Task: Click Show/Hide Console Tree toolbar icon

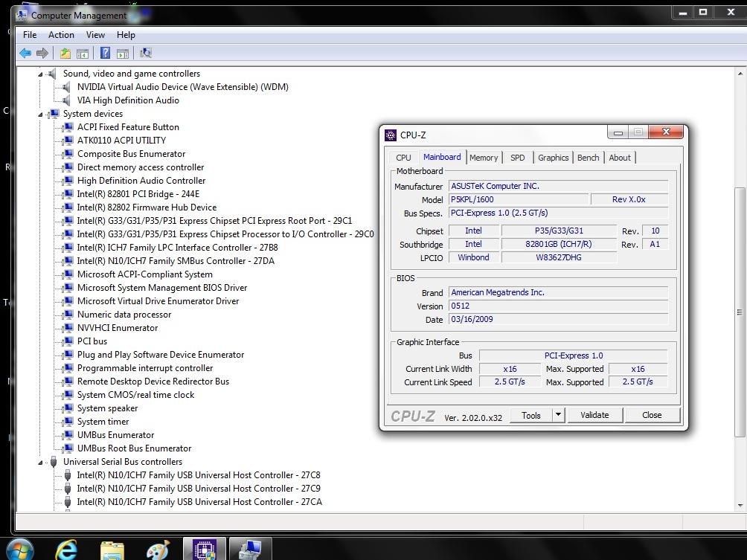Action: (x=83, y=54)
